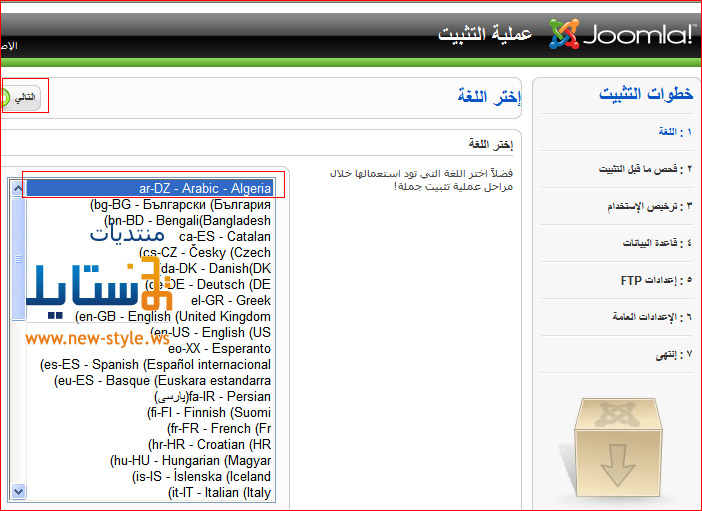Pick fi-FI Finnish (Suomi) entry
702x511 pixels.
pos(149,412)
